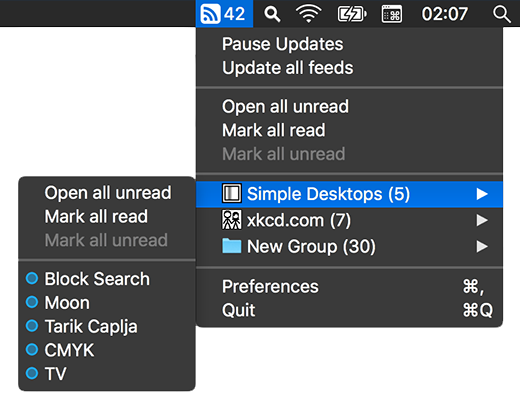Open the Wi-Fi status icon
The width and height of the screenshot is (520, 400).
309,14
